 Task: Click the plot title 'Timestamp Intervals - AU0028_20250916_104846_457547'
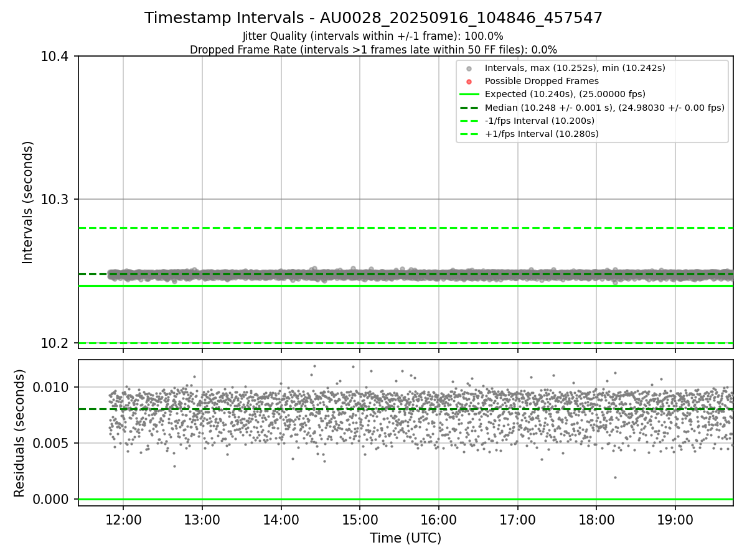coord(374,18)
